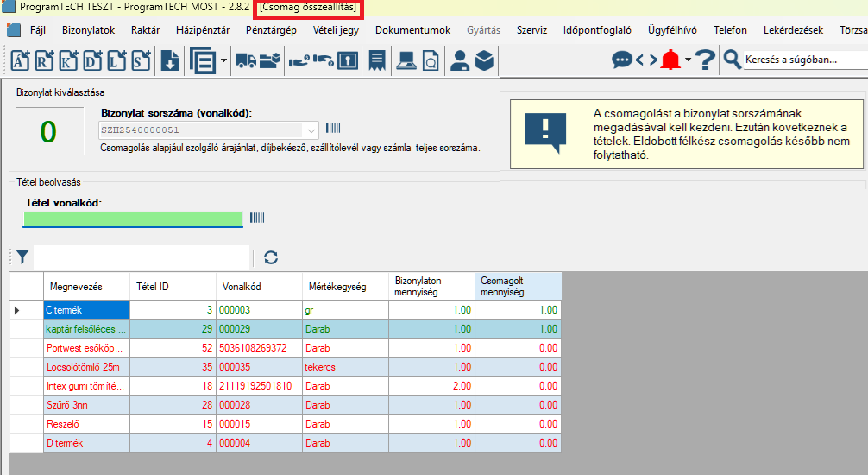Click the magnifier icon by help search
868x475 pixels.
pos(732,60)
